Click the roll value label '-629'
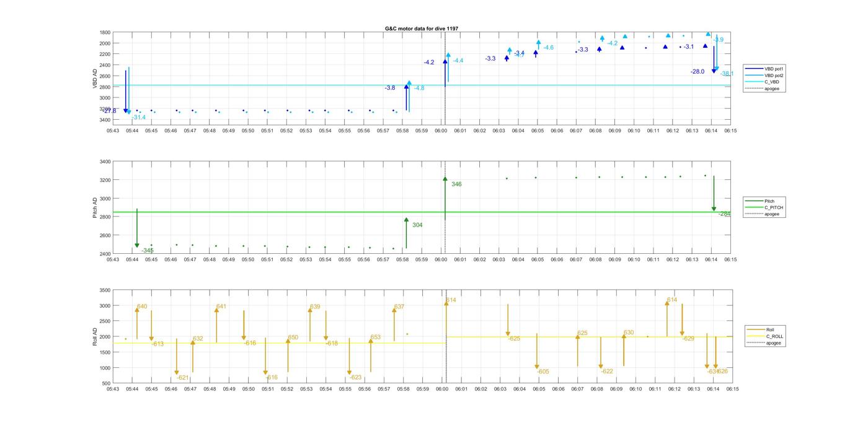868x430 pixels. coord(688,339)
